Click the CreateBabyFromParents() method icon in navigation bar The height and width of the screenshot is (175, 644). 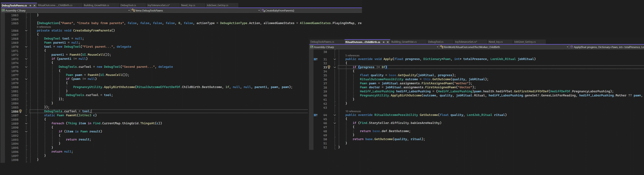pyautogui.click(x=263, y=10)
